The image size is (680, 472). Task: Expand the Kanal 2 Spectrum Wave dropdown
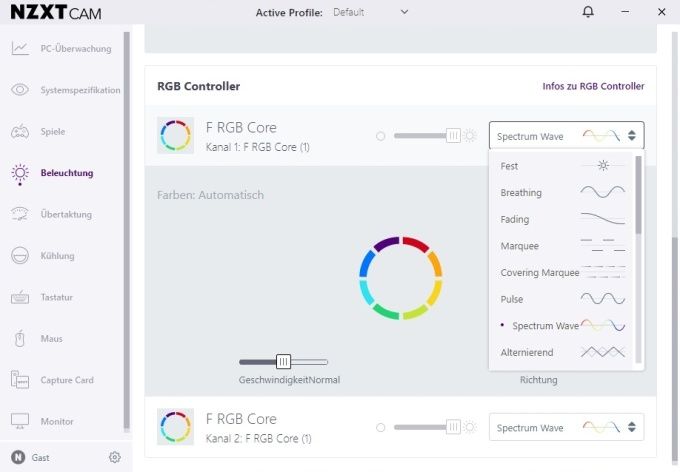pos(566,427)
